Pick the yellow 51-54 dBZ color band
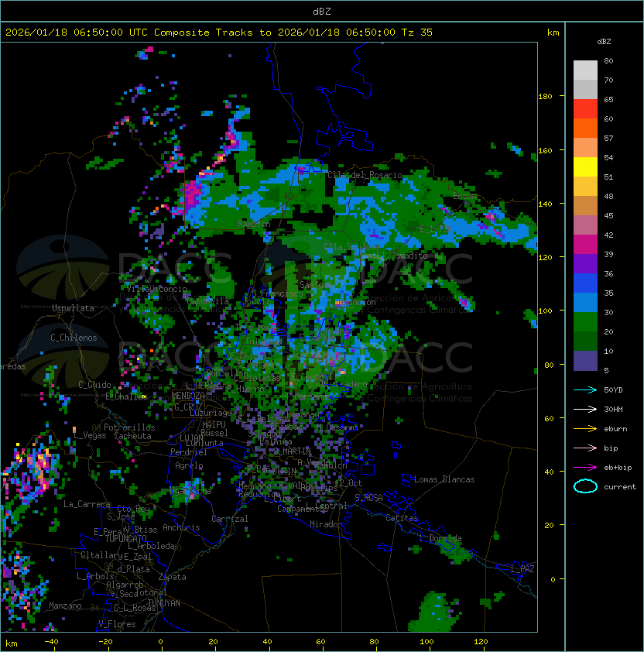644x652 pixels. pos(585,167)
